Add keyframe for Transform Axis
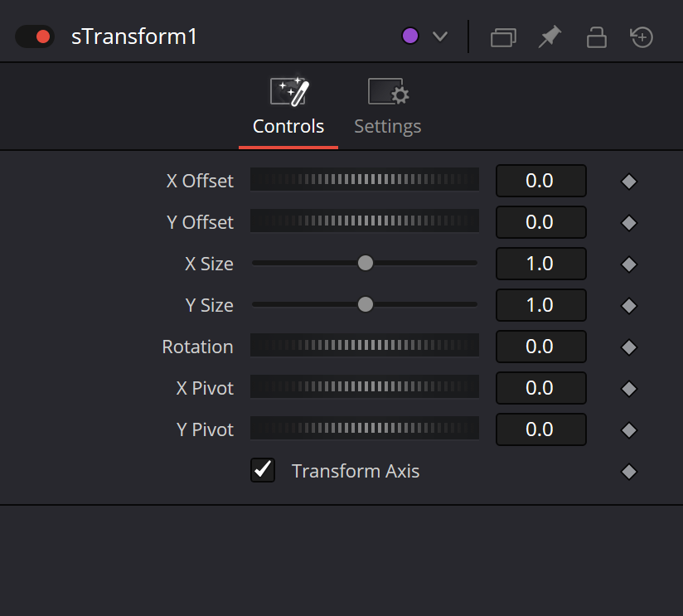This screenshot has height=616, width=683. point(628,472)
